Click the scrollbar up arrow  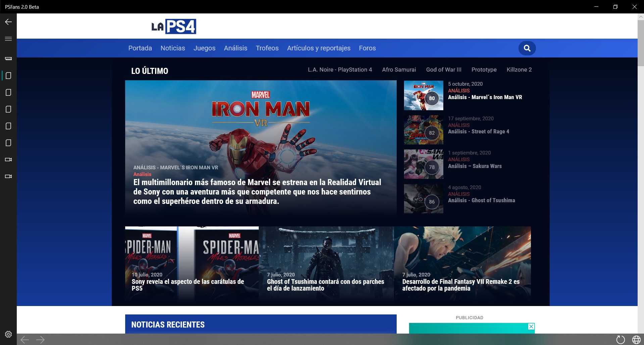point(641,16)
